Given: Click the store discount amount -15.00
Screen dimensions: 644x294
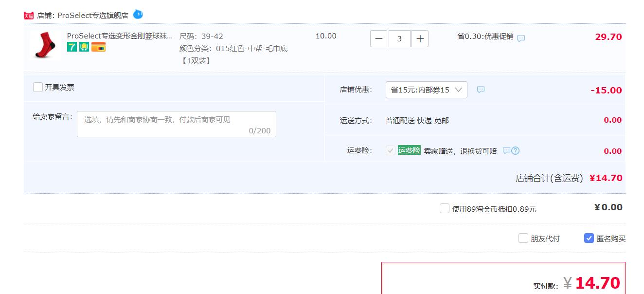Looking at the screenshot, I should pyautogui.click(x=606, y=90).
